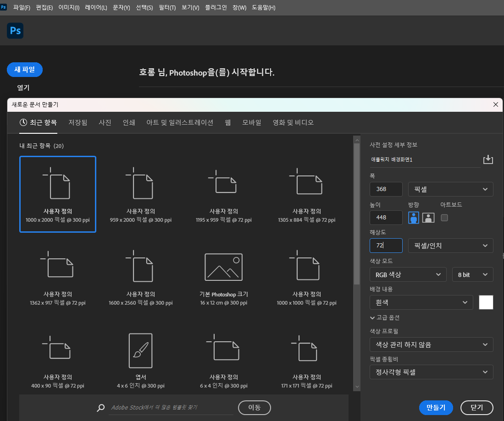504x421 pixels.
Task: Open the resolution unit 픽셀/인치 dropdown
Action: point(451,246)
